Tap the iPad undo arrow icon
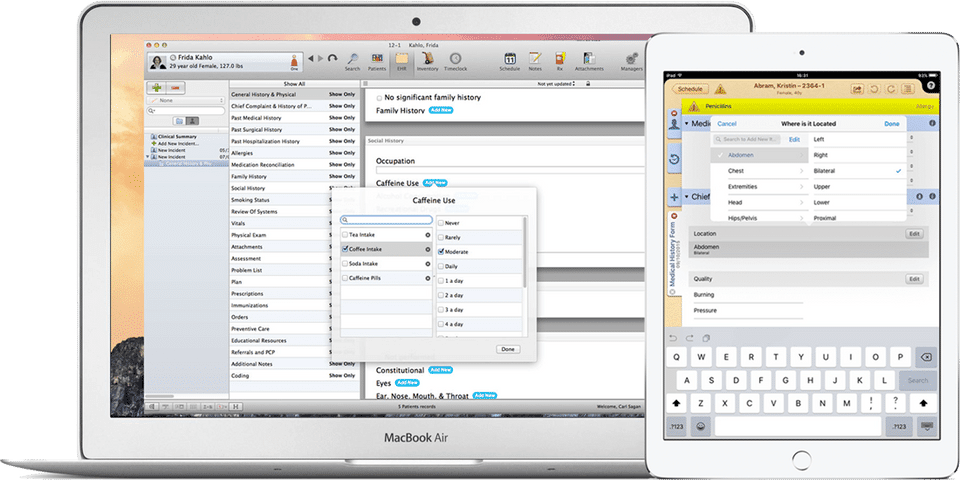This screenshot has height=480, width=960. point(874,89)
